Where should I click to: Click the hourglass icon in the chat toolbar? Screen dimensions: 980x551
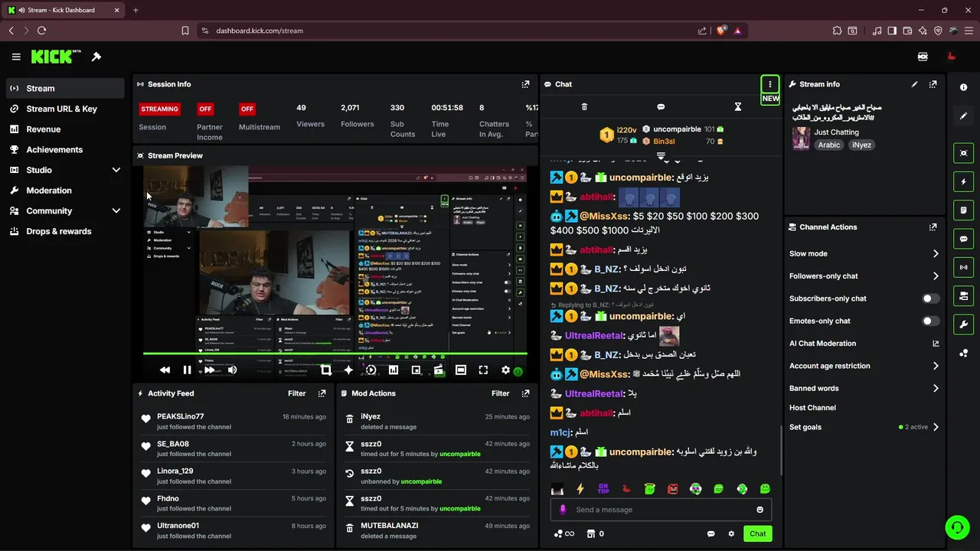click(738, 107)
